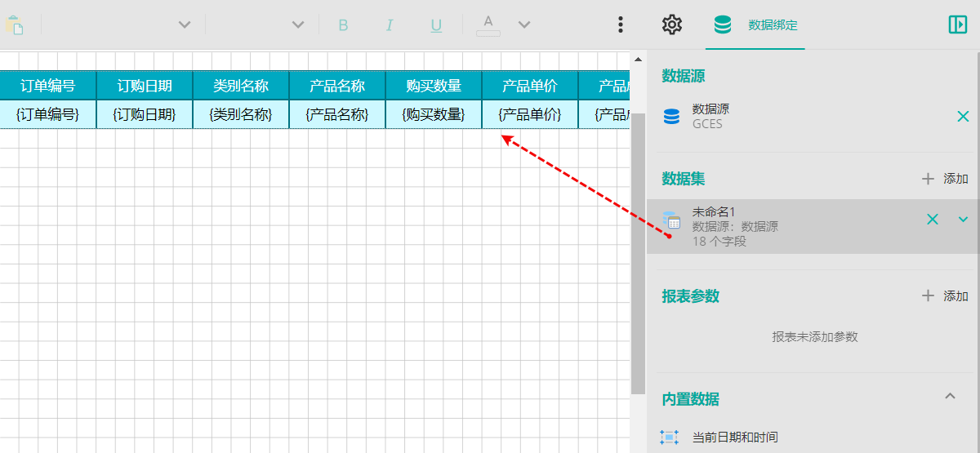The image size is (980, 453).
Task: Open the font color dropdown arrow
Action: click(x=525, y=24)
